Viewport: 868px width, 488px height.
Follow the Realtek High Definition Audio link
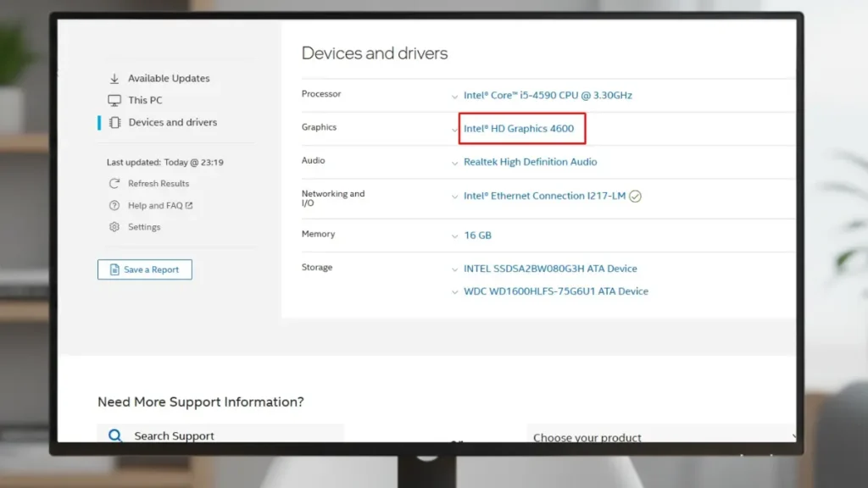[530, 162]
